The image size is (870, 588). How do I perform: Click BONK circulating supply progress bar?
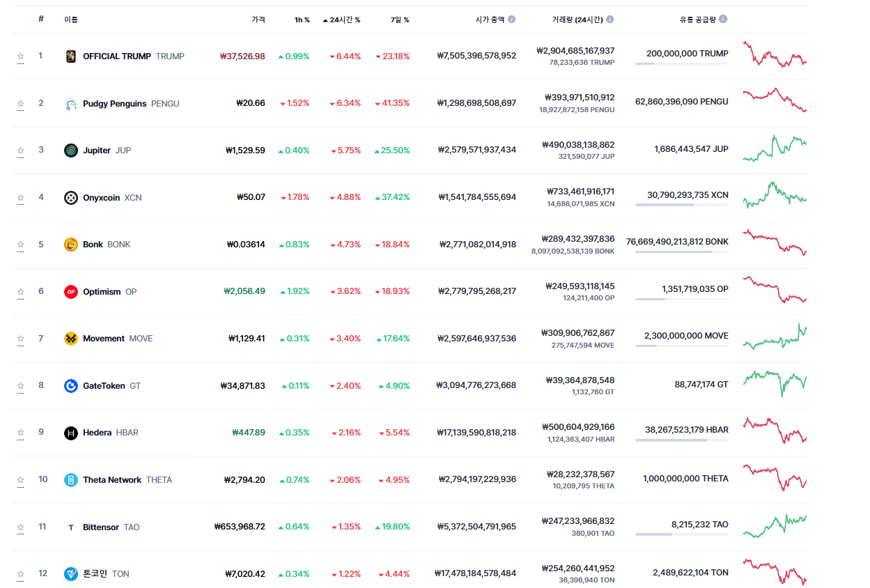pos(681,252)
